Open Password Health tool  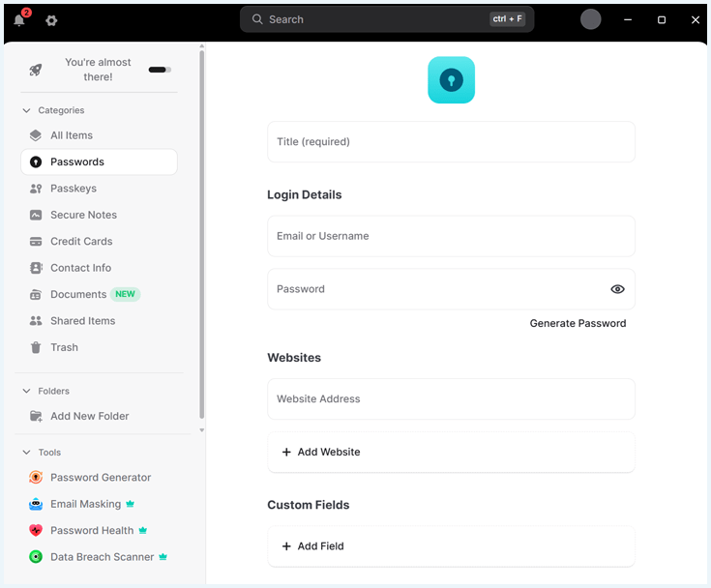pyautogui.click(x=99, y=530)
